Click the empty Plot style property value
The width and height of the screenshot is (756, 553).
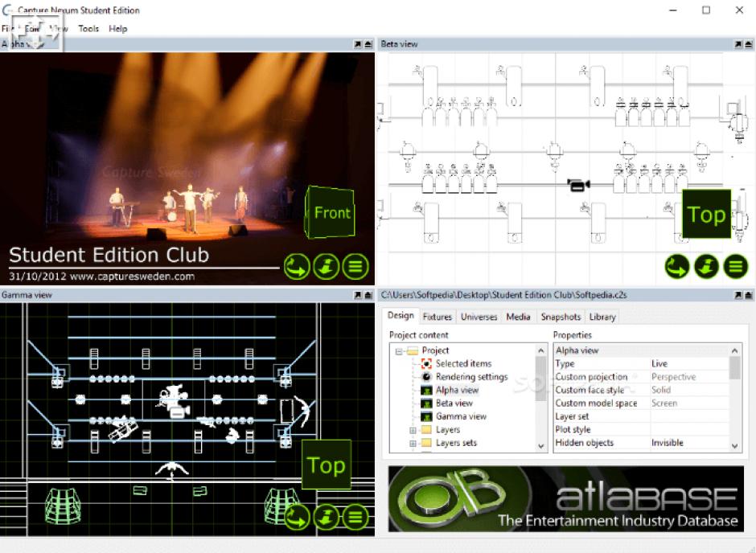[x=689, y=430]
